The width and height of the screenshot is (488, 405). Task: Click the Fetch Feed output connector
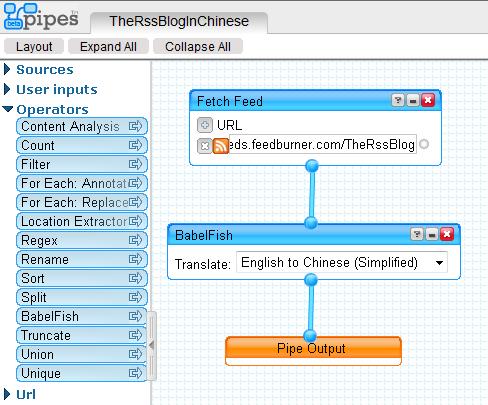click(x=312, y=165)
